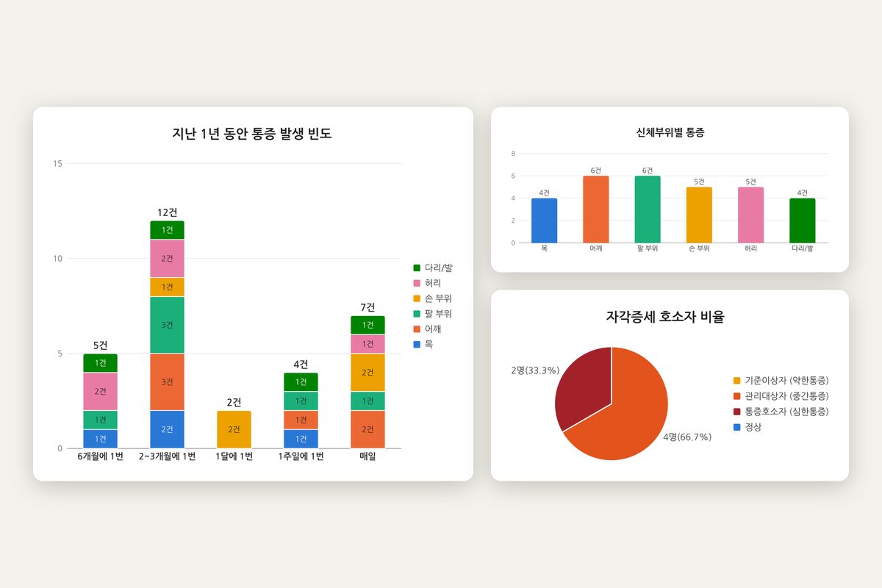The image size is (882, 588).
Task: Click the 신체부위별 통증 chart title
Action: (x=670, y=133)
